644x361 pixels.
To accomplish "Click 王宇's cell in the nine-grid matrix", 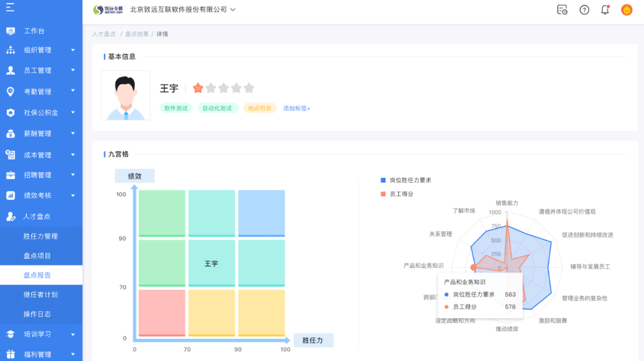I will coord(212,263).
